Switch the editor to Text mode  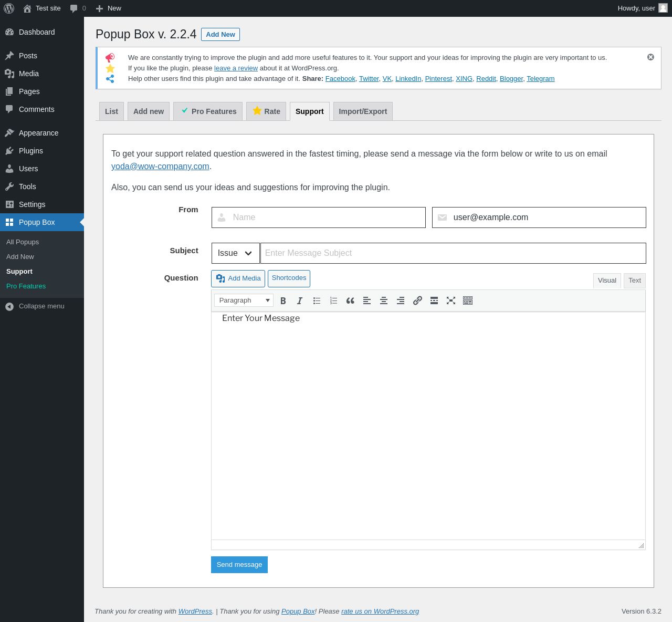(x=635, y=281)
